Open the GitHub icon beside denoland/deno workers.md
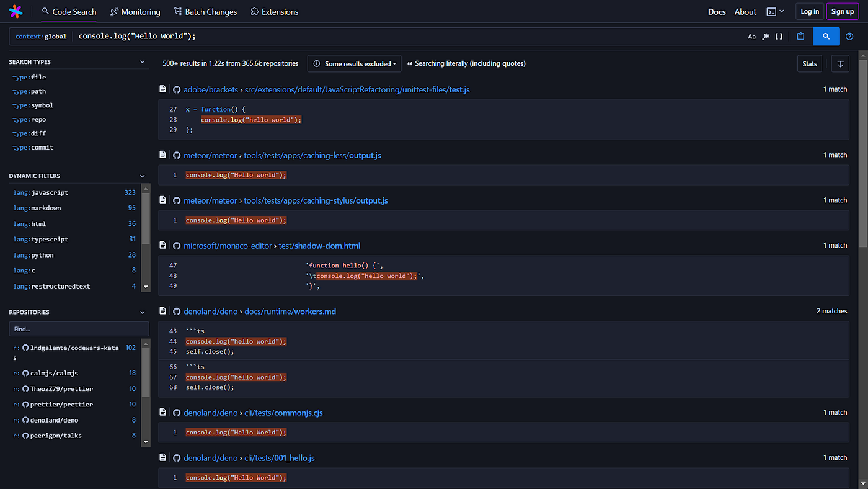The width and height of the screenshot is (868, 489). point(177,311)
